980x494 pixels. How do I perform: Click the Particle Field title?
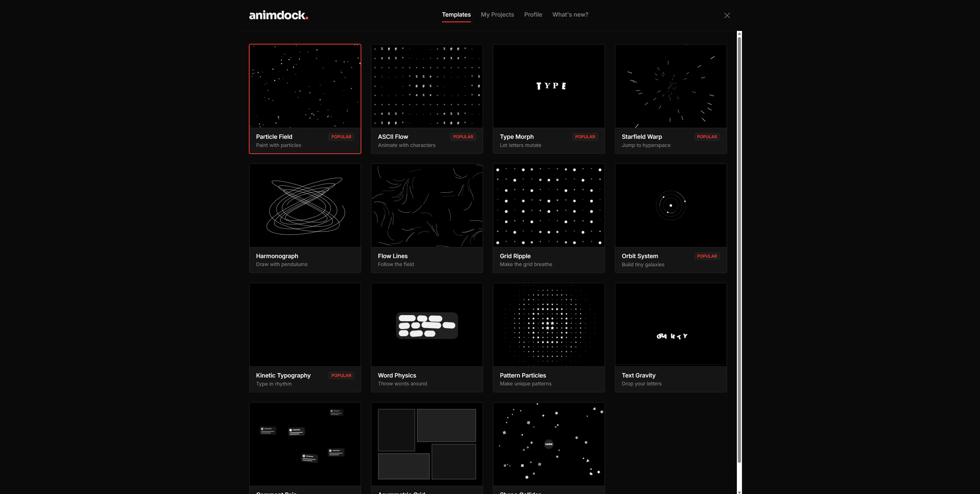tap(274, 137)
